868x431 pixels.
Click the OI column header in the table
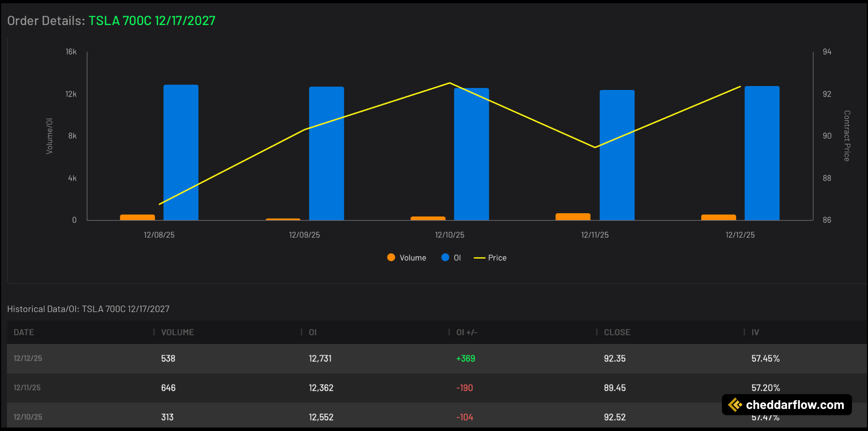coord(313,332)
